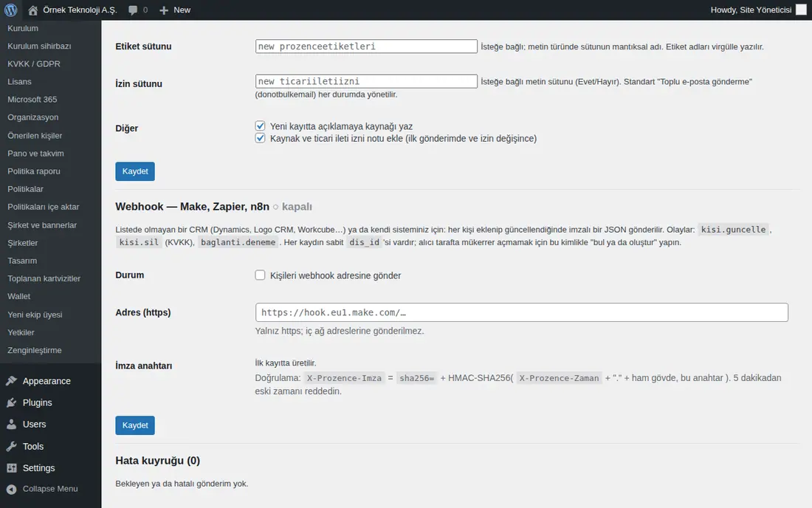Image resolution: width=812 pixels, height=508 pixels.
Task: Click the Appearance paintbrush icon
Action: [x=11, y=380]
